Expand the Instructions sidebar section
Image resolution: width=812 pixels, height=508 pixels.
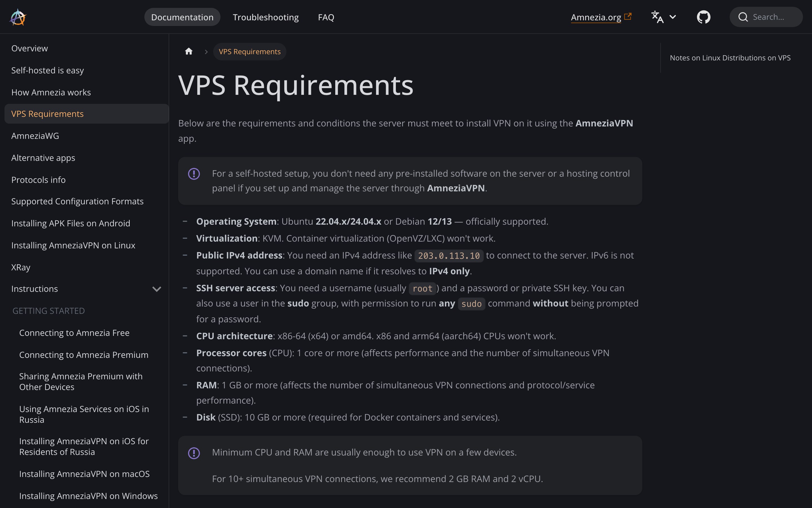point(156,289)
